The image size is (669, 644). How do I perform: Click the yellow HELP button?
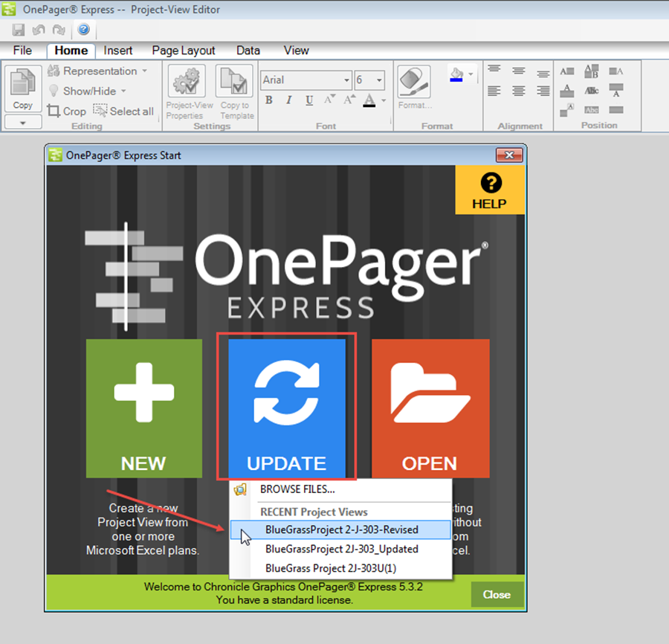(x=490, y=190)
